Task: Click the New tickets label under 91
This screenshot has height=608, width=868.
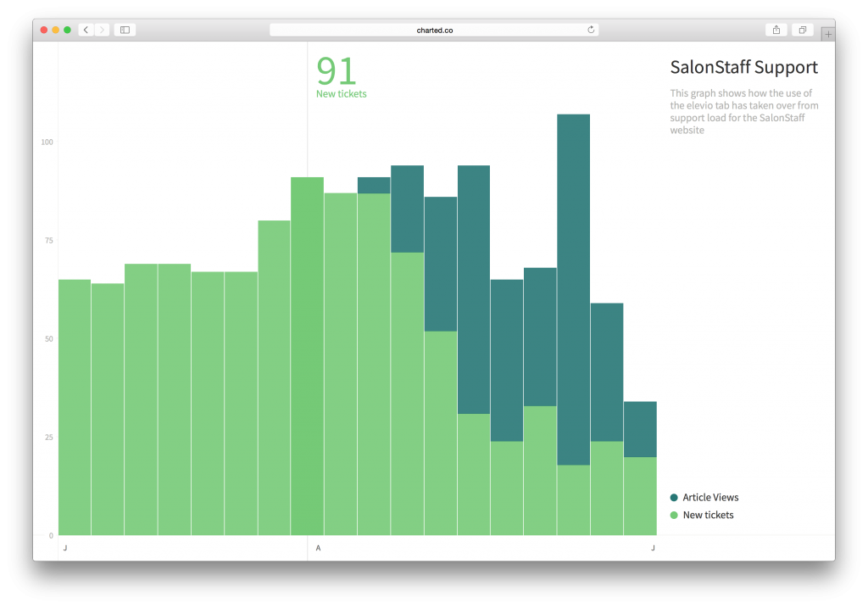Action: click(341, 94)
